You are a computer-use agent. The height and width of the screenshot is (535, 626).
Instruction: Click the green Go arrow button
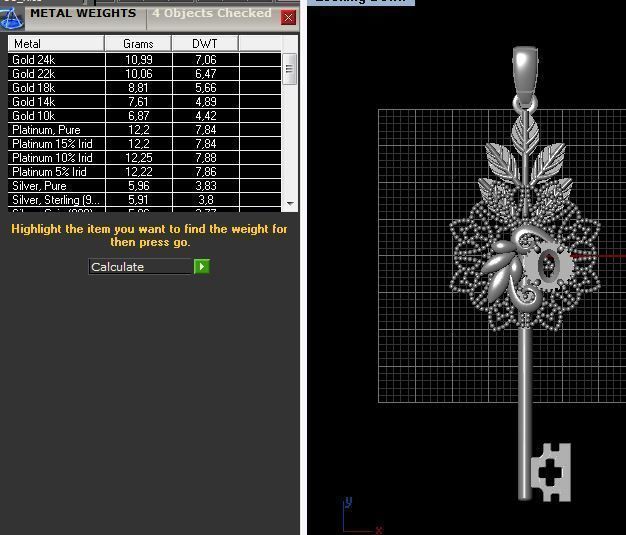pos(202,267)
